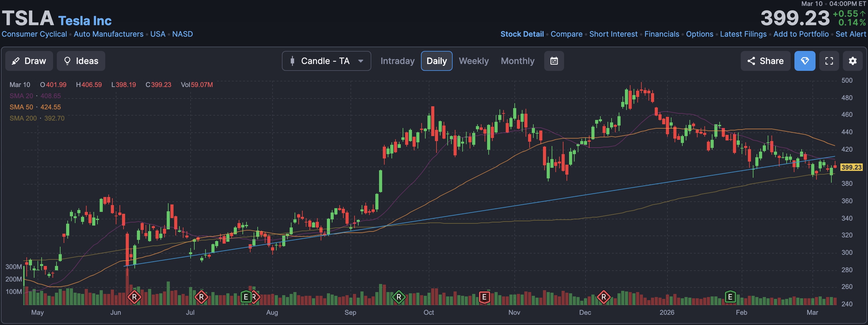Click the red R marker in December

click(604, 297)
